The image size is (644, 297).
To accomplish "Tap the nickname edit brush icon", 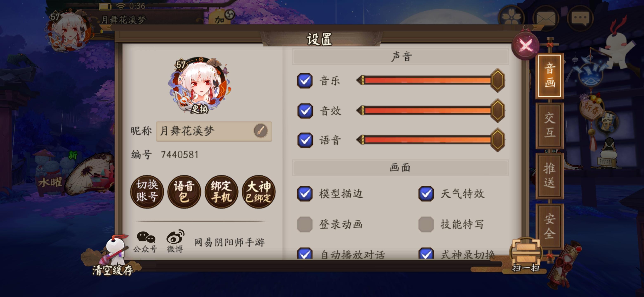I will coord(260,131).
